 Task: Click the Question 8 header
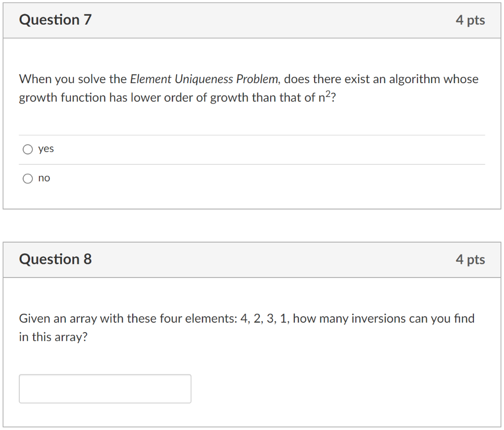click(55, 259)
